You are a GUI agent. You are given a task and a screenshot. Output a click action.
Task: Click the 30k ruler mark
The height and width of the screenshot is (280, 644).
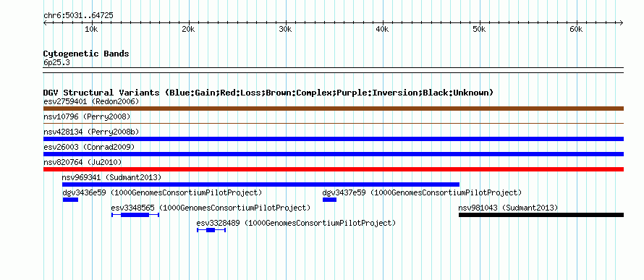pos(285,30)
